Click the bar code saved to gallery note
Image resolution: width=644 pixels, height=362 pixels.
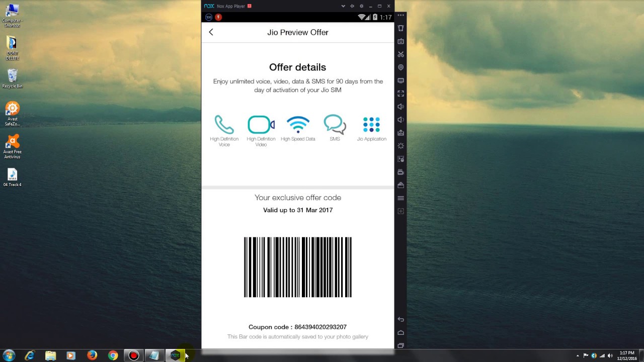[x=298, y=337]
